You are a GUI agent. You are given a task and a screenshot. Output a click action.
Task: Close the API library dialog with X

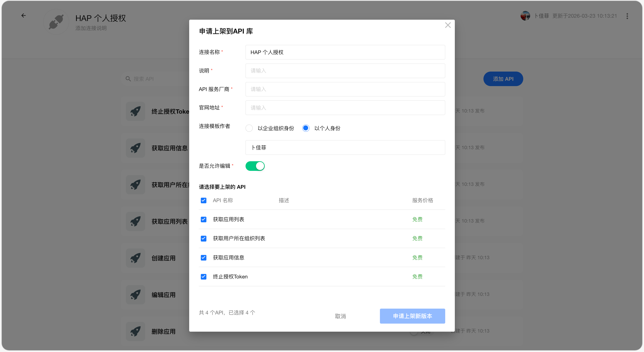pos(448,25)
